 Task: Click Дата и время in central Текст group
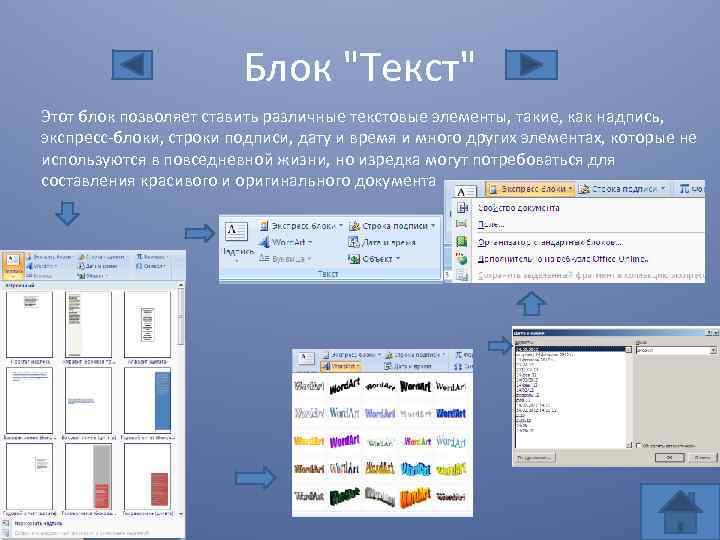click(382, 242)
